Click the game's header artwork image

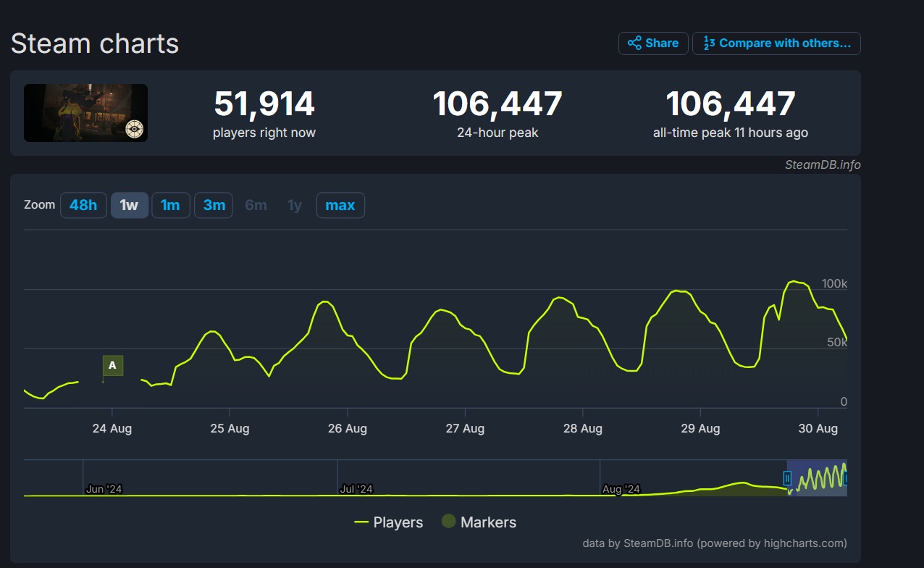[85, 113]
